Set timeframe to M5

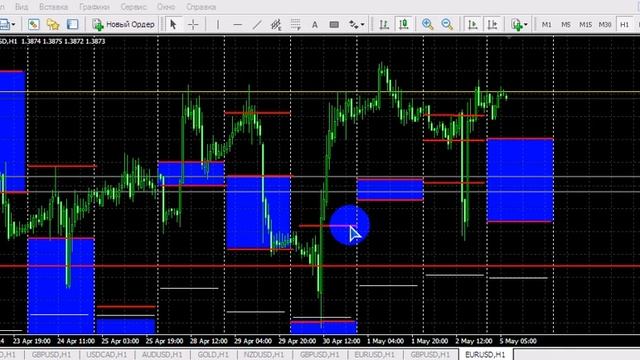[565, 24]
